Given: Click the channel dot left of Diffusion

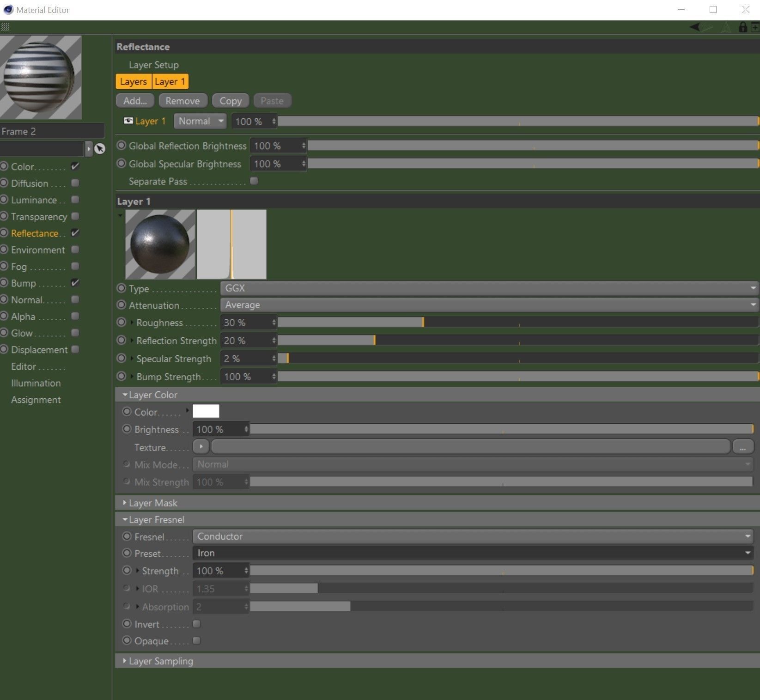Looking at the screenshot, I should (4, 183).
